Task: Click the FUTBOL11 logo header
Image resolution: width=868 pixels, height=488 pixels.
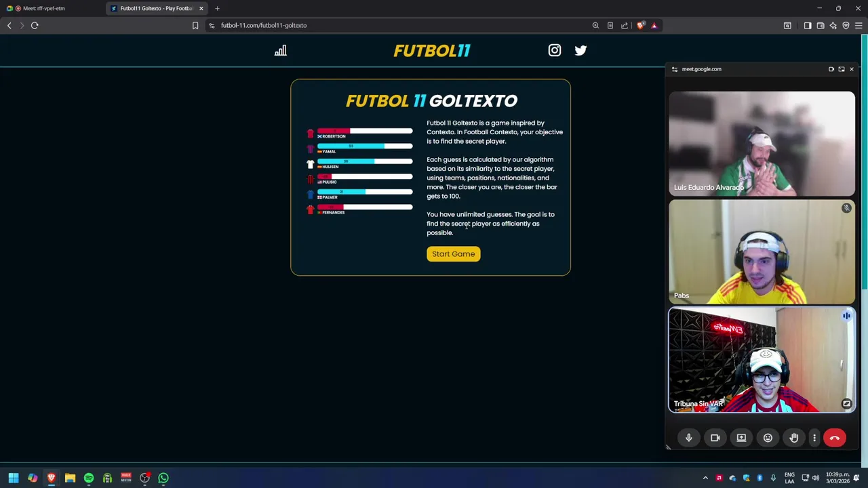Action: (x=432, y=51)
